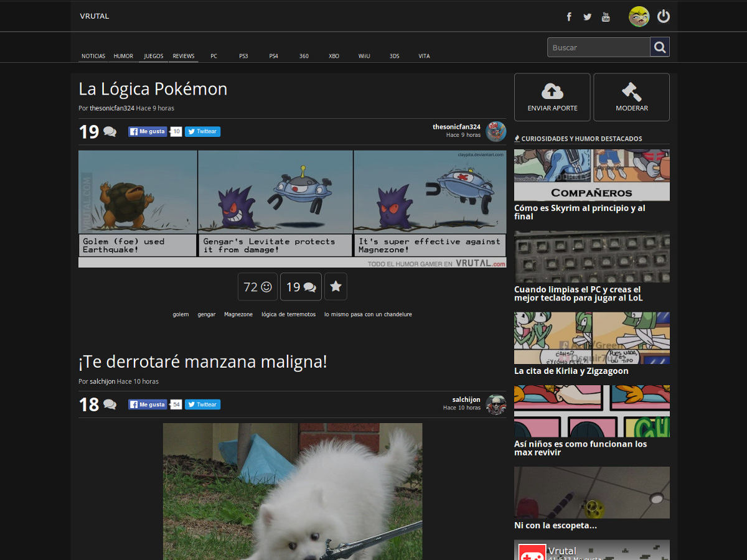Select the PC platform tab

[x=214, y=56]
